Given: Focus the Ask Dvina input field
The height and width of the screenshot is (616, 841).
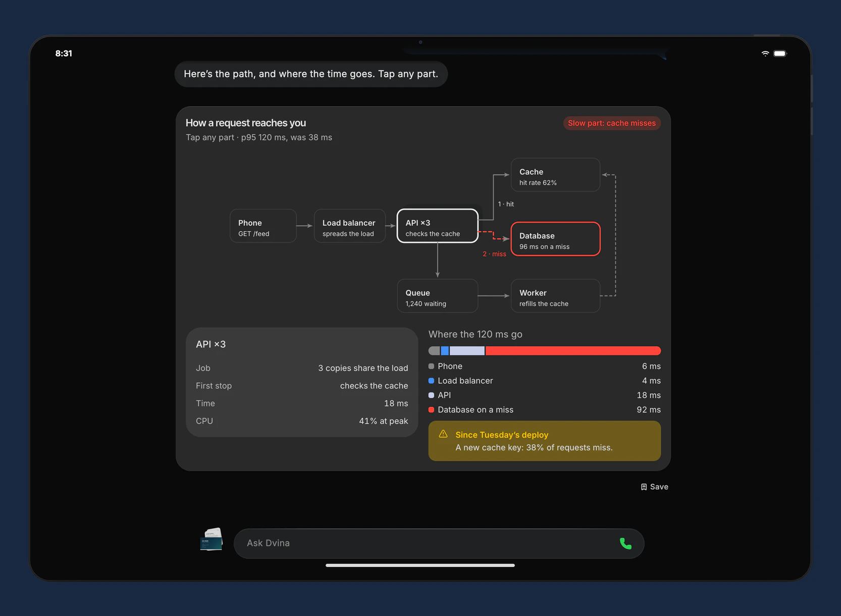Looking at the screenshot, I should [439, 543].
